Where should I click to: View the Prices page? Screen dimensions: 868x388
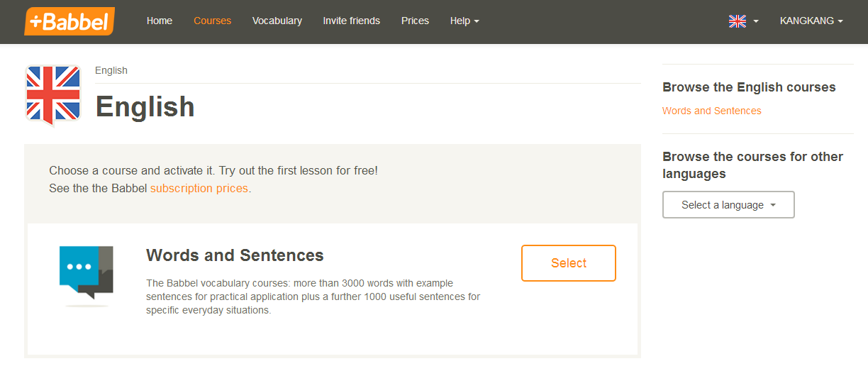pyautogui.click(x=415, y=21)
